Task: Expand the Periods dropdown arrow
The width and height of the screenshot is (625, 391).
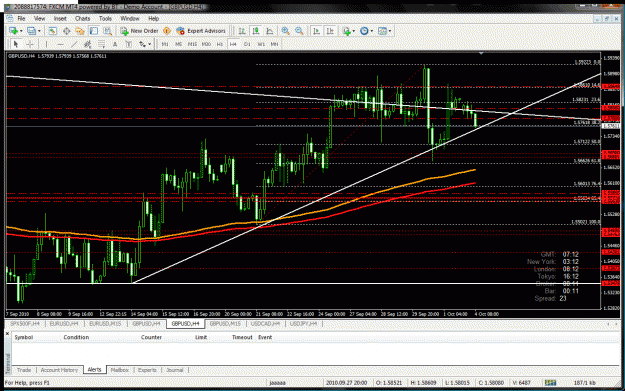Action: point(371,31)
